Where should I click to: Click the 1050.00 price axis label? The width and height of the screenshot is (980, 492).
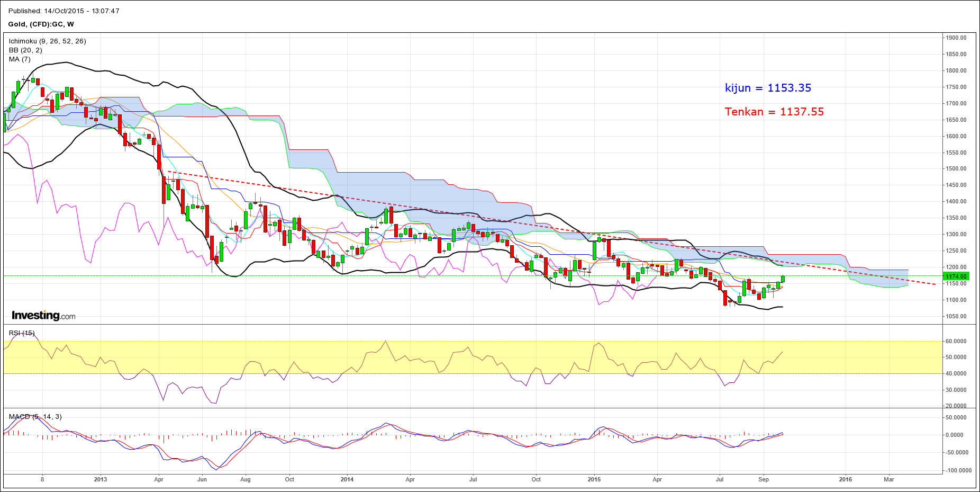click(x=956, y=316)
